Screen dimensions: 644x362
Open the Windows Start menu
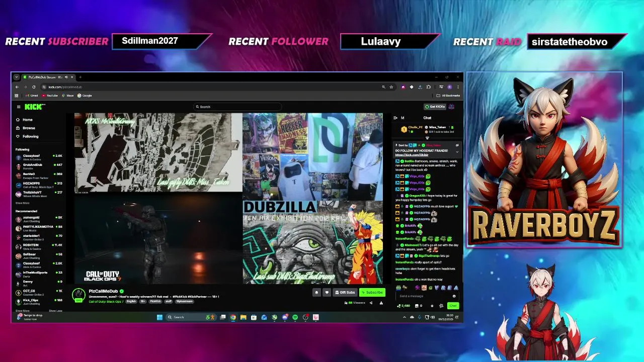point(159,317)
